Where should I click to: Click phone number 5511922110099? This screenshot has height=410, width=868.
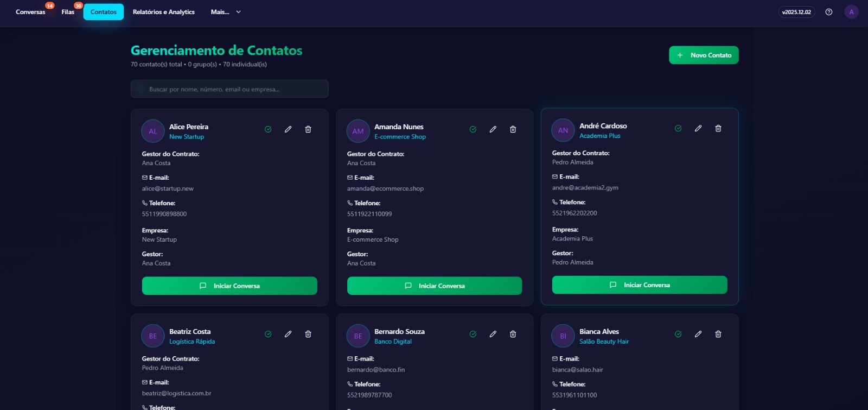(x=369, y=214)
